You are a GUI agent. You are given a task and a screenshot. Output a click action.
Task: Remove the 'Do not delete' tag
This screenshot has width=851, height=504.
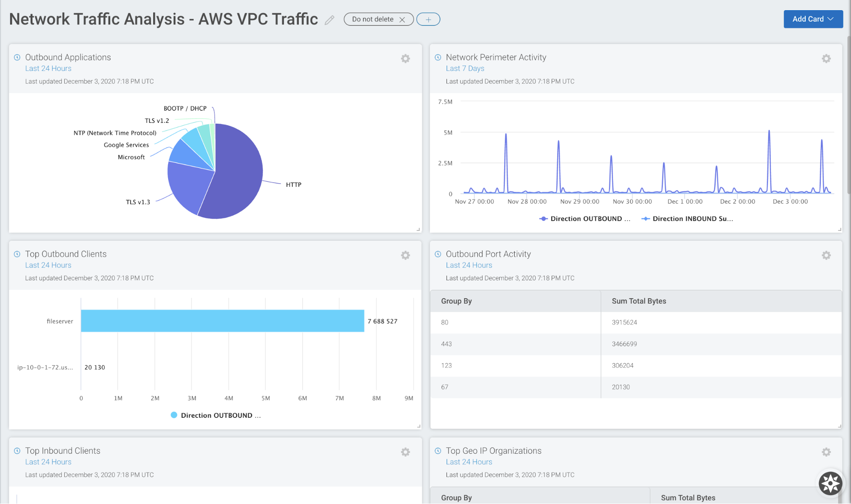click(402, 20)
